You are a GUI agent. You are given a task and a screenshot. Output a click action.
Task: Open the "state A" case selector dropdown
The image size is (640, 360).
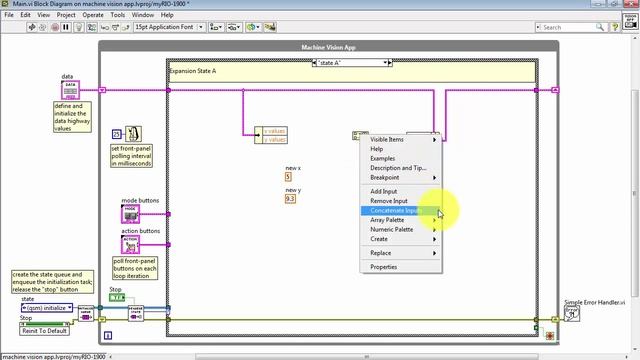[385, 63]
